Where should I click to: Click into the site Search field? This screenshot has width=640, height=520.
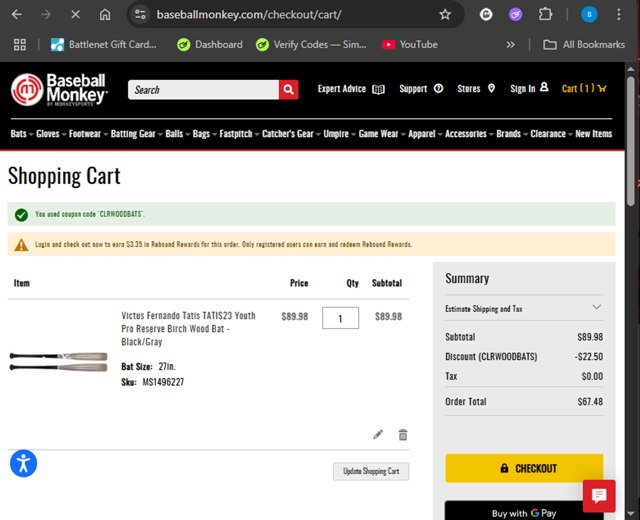[203, 90]
